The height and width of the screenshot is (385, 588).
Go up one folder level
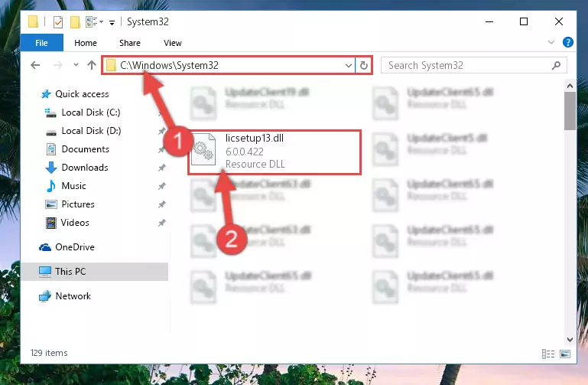point(92,65)
